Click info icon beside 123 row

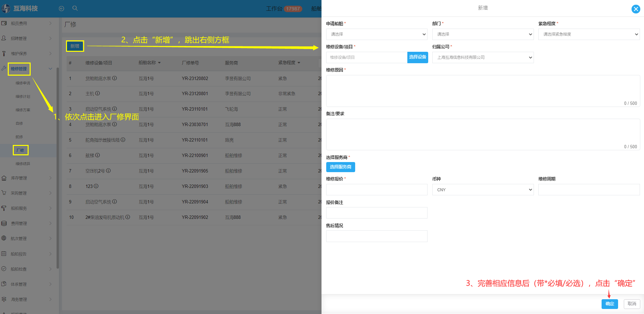tap(96, 186)
